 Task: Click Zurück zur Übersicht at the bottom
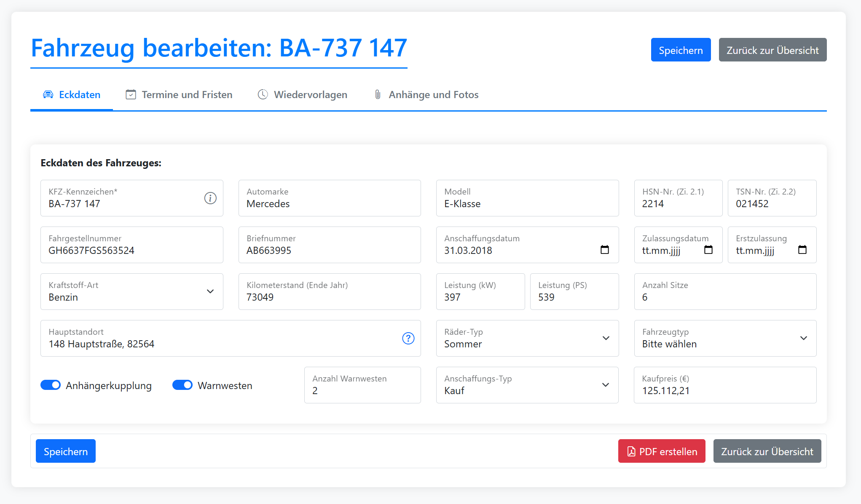pos(767,451)
